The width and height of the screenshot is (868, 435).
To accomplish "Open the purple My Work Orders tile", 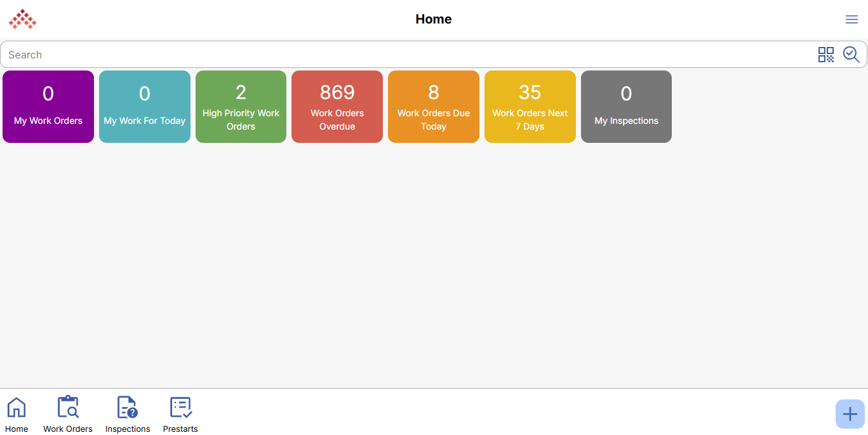I will click(x=48, y=107).
